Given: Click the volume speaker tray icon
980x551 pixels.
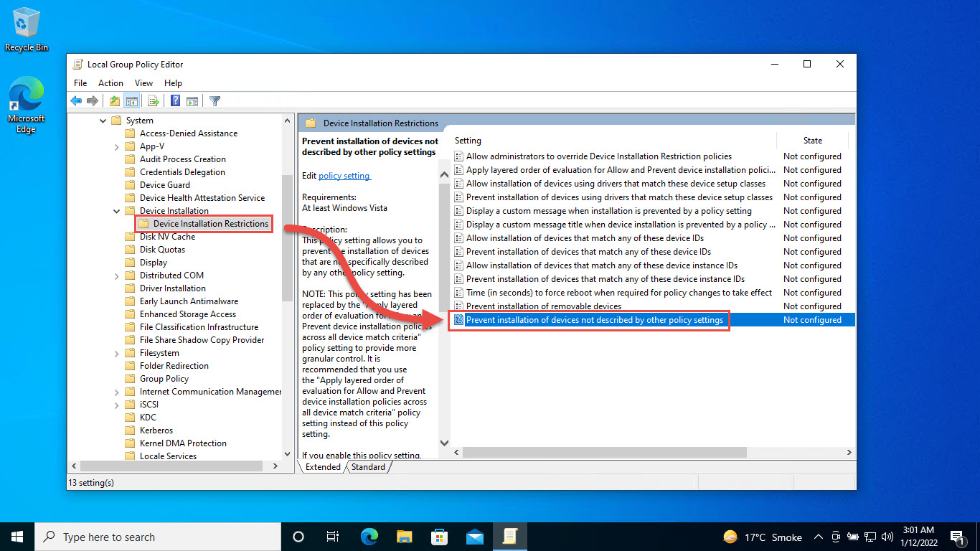Looking at the screenshot, I should click(887, 537).
